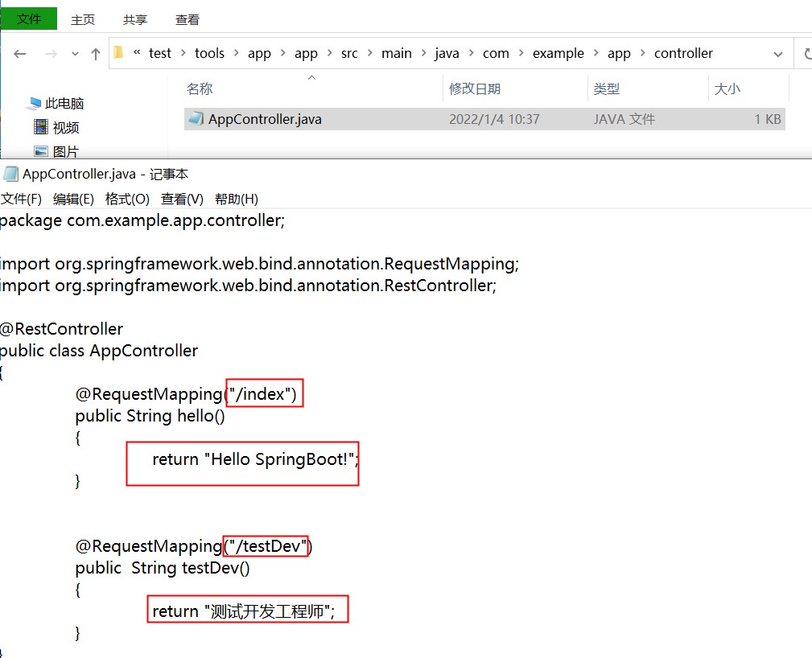Select AppController.java file name
The height and width of the screenshot is (658, 812).
pyautogui.click(x=265, y=119)
